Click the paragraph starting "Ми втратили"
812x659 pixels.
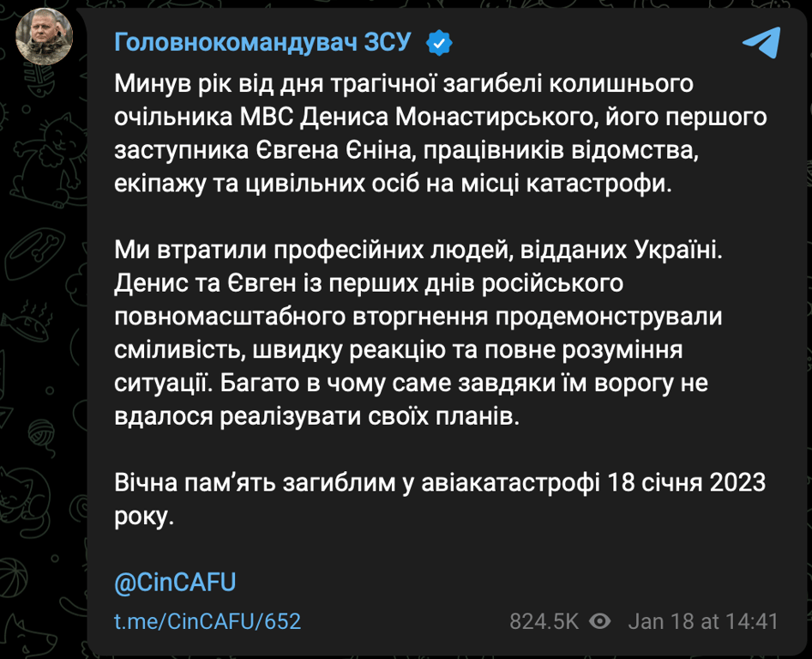[x=412, y=336]
